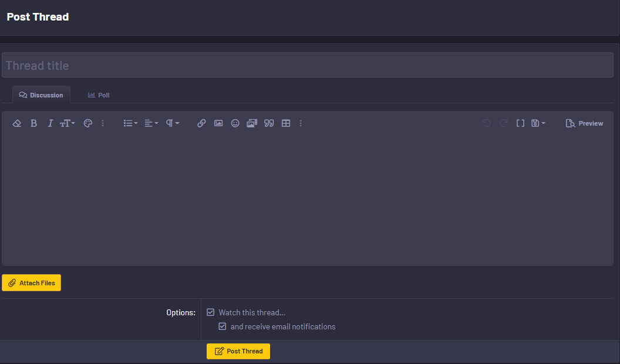Switch to the Poll tab

click(x=98, y=95)
